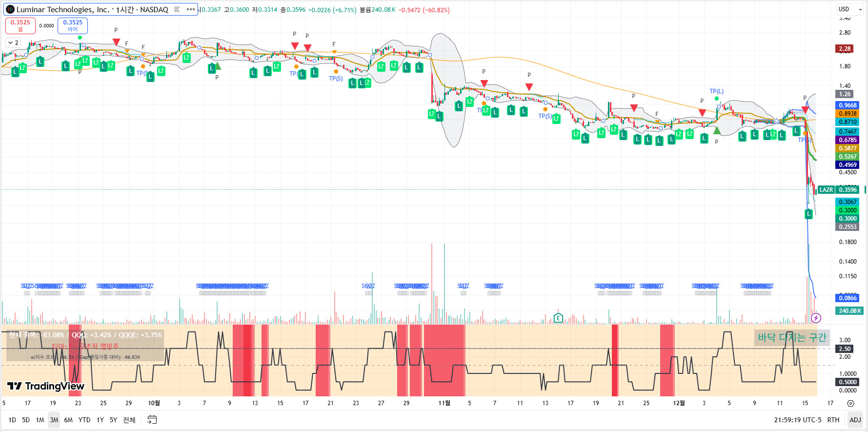Screen dimensions: 868x432
Task: Open the USD currency dropdown
Action: tap(850, 9)
